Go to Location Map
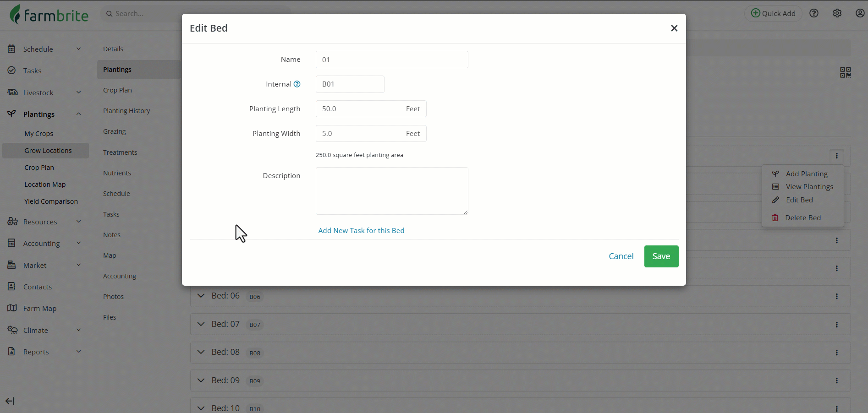This screenshot has width=868, height=413. 45,185
